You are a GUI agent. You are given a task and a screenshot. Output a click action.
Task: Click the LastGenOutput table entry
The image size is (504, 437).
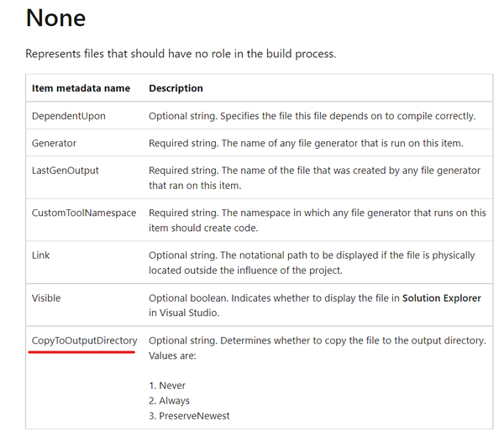click(x=66, y=170)
